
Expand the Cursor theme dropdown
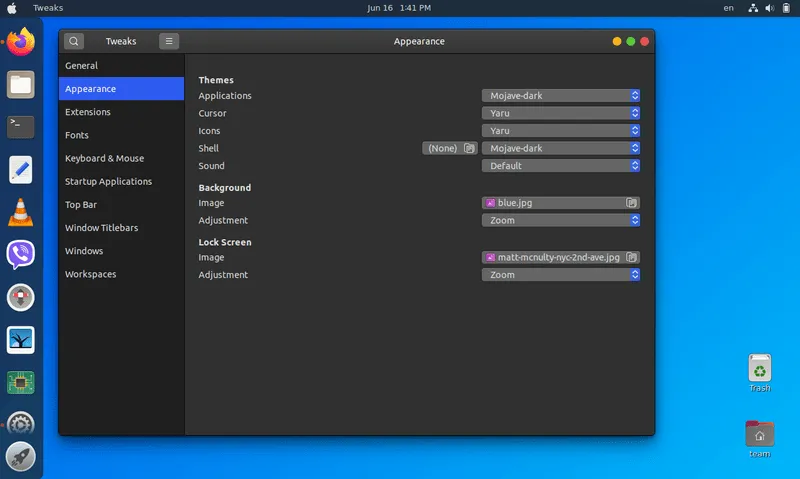point(560,113)
